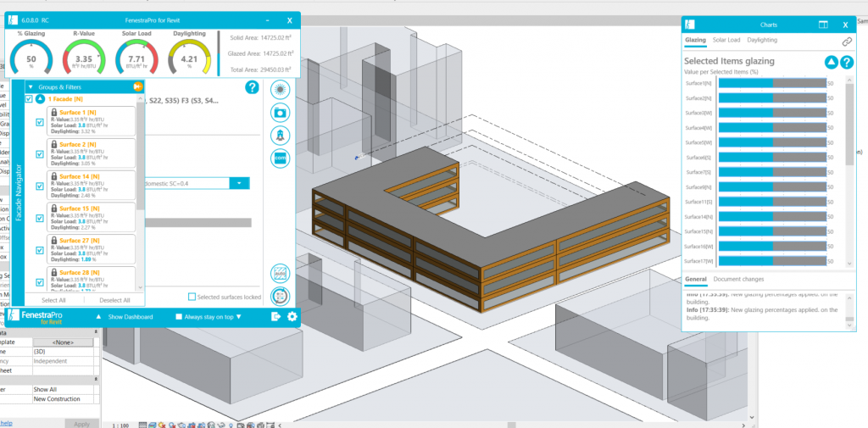Click the Surface 2 [N] card title

[x=80, y=145]
